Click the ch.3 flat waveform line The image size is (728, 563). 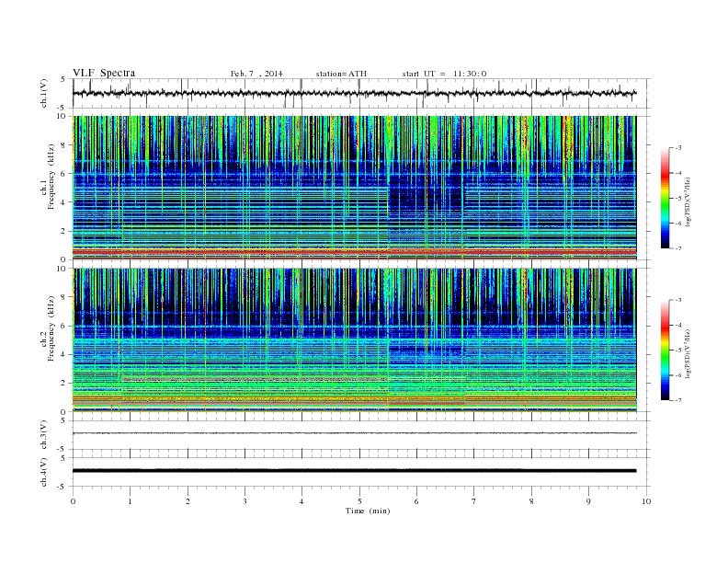354,433
